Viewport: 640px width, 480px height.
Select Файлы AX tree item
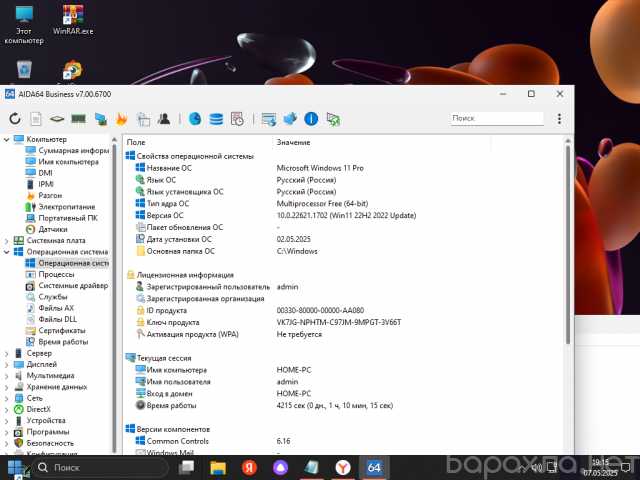(50, 308)
